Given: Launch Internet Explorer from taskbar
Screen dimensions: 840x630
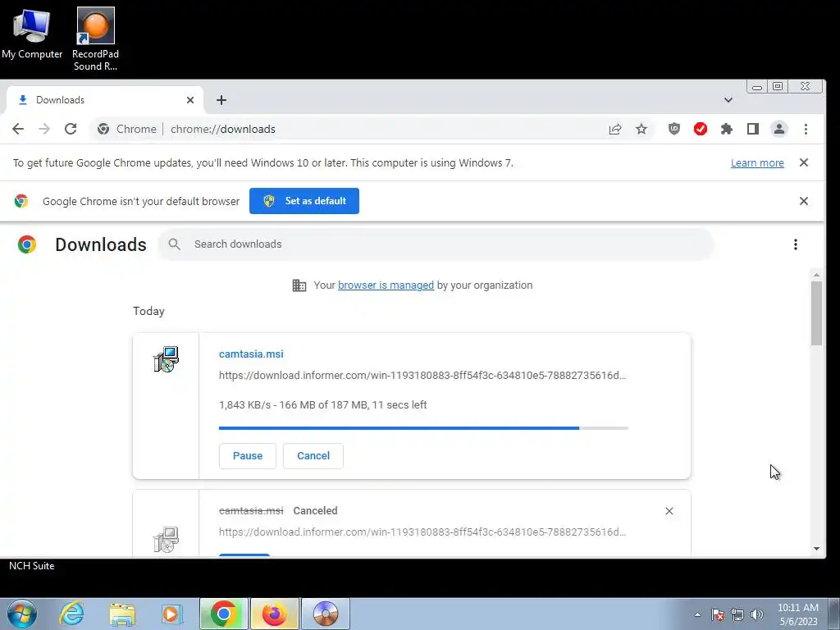Looking at the screenshot, I should (x=71, y=614).
